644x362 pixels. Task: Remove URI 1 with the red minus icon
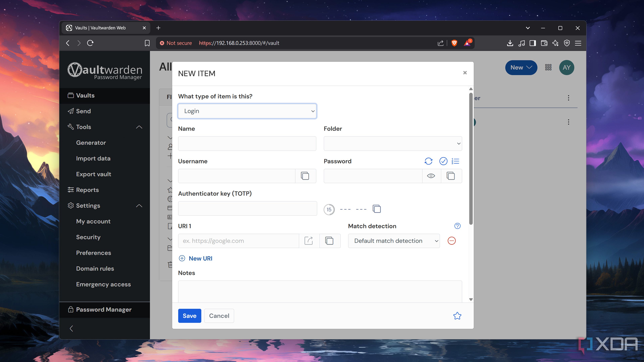pos(451,241)
